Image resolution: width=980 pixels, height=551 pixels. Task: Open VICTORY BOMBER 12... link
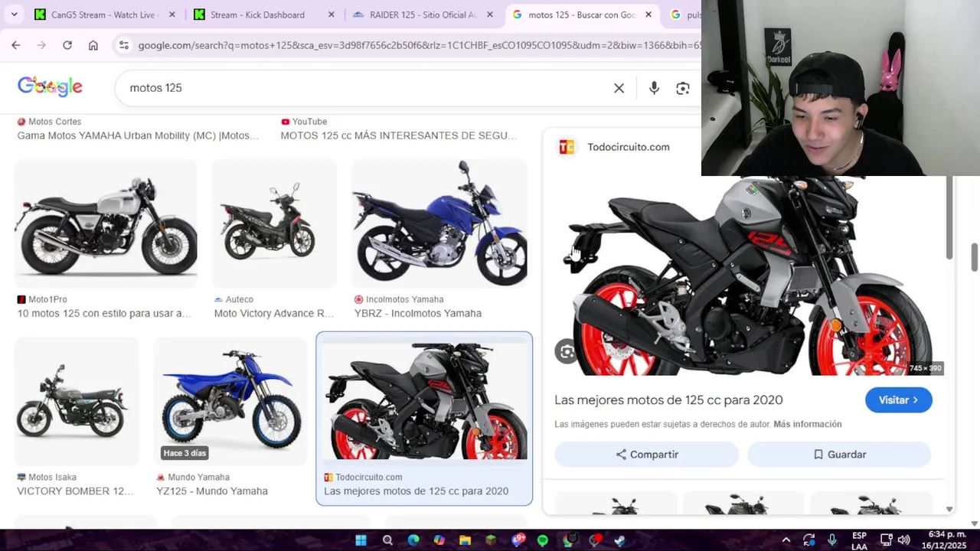pyautogui.click(x=75, y=491)
